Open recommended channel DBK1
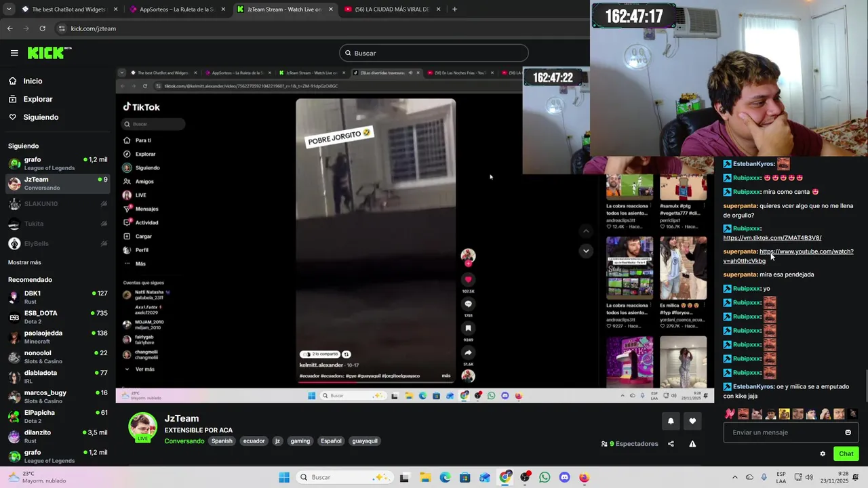 click(58, 297)
